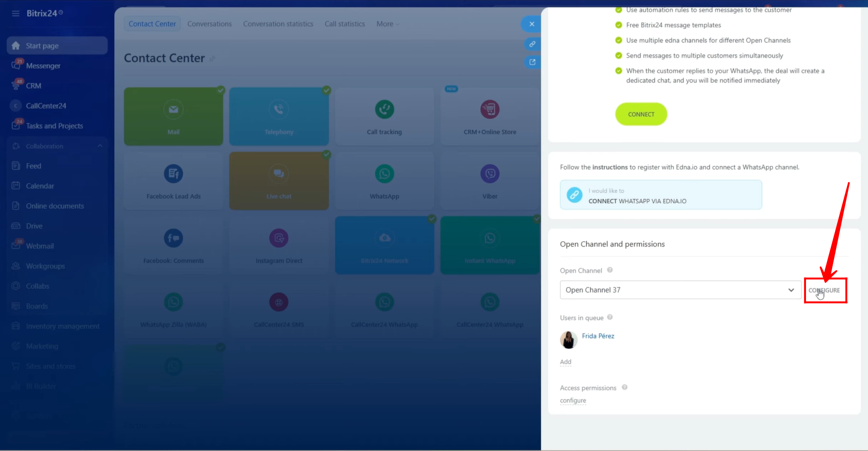Open the WhatsApp channel tile
Screen dimensions: 868x451
click(x=384, y=181)
